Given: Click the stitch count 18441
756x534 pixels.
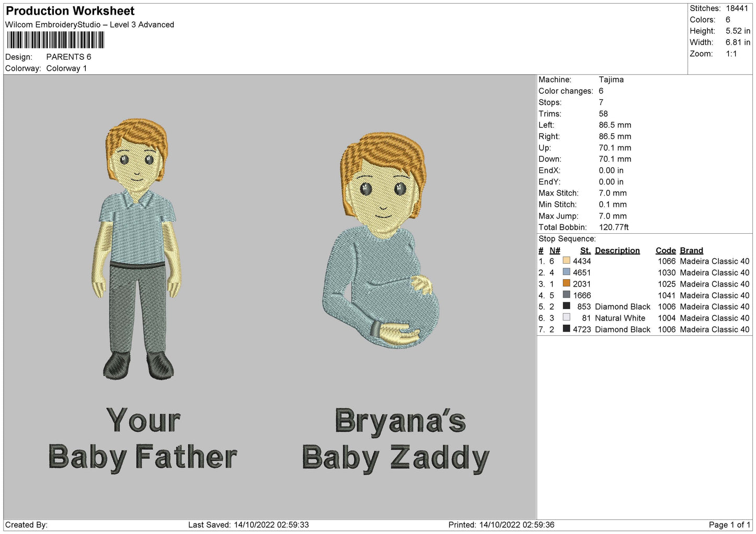Looking at the screenshot, I should [737, 8].
